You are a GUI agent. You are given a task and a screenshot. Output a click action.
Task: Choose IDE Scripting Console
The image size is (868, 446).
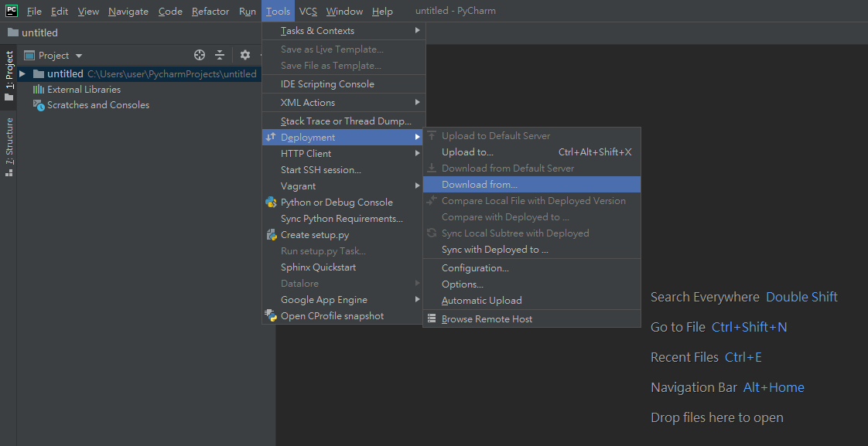(x=343, y=84)
